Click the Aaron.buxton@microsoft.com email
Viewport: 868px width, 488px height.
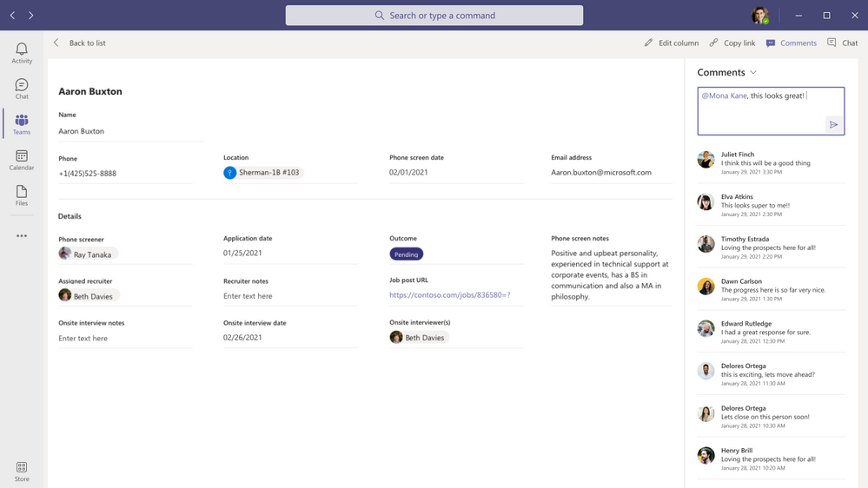[601, 173]
